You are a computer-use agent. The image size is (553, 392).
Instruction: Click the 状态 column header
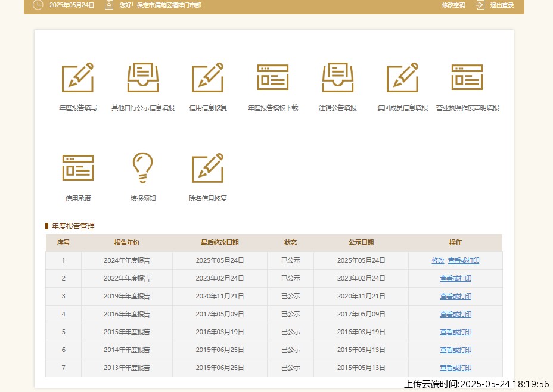290,242
